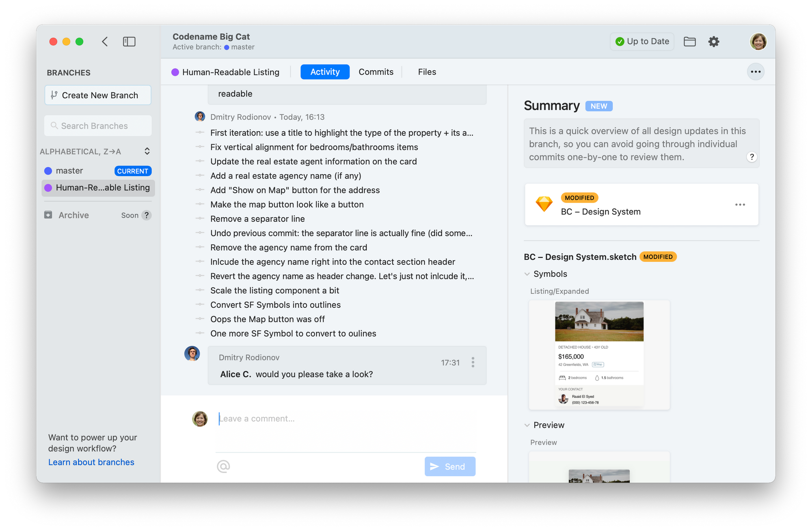
Task: Open commit 'Add a real estate agency name'
Action: pyautogui.click(x=286, y=176)
